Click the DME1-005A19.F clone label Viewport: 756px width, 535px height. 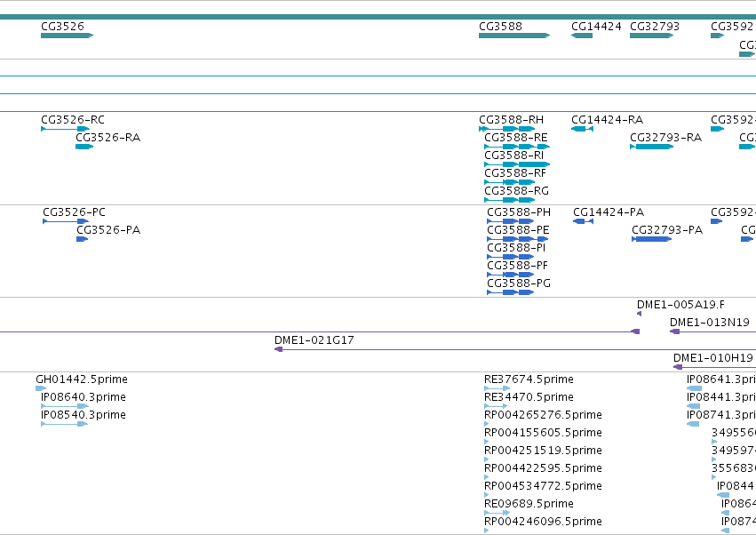pos(680,305)
